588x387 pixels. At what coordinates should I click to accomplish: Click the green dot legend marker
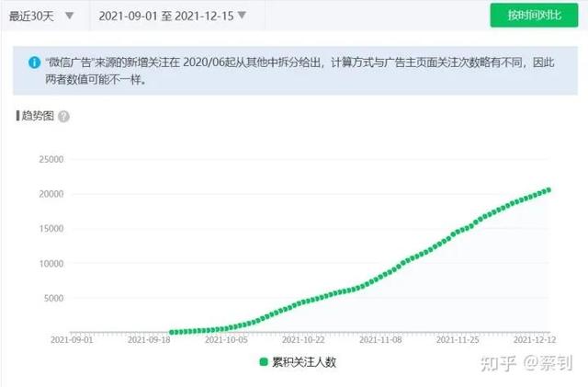(265, 362)
